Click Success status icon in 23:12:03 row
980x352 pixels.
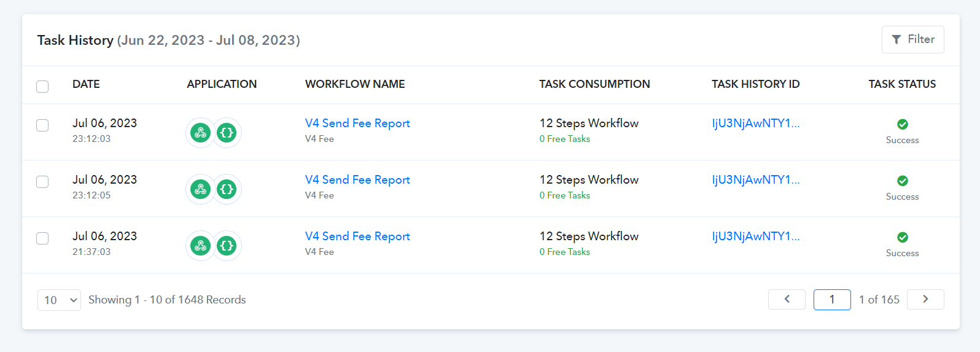(902, 124)
